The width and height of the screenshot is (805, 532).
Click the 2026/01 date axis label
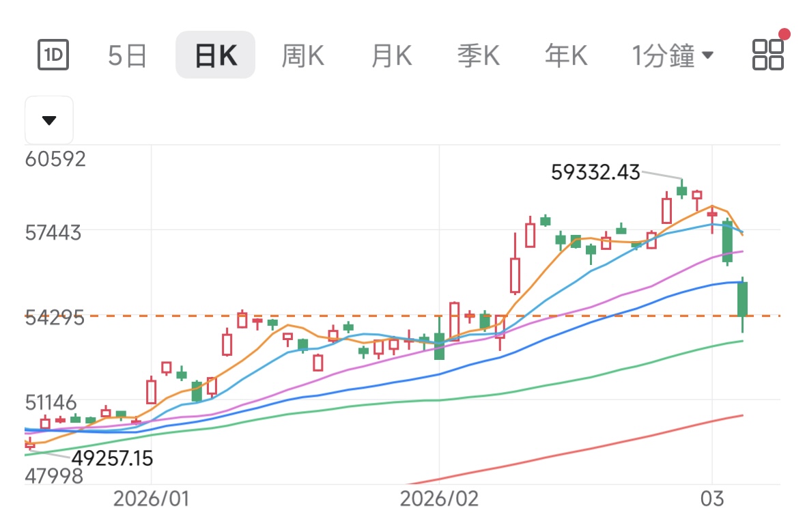151,499
